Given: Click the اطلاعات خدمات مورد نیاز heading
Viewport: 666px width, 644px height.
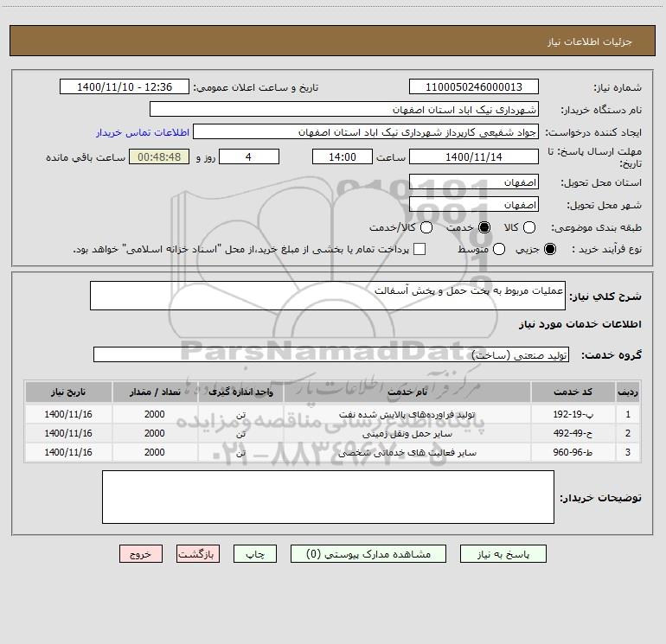Looking at the screenshot, I should (x=580, y=324).
